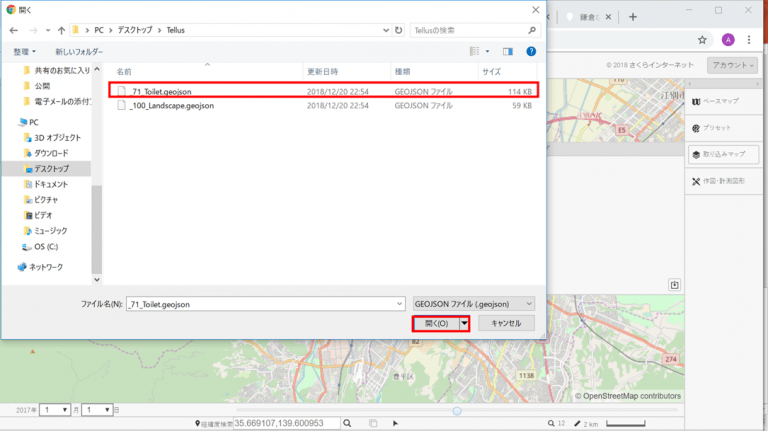
Task: Open the view options dropdown arrow
Action: 487,51
